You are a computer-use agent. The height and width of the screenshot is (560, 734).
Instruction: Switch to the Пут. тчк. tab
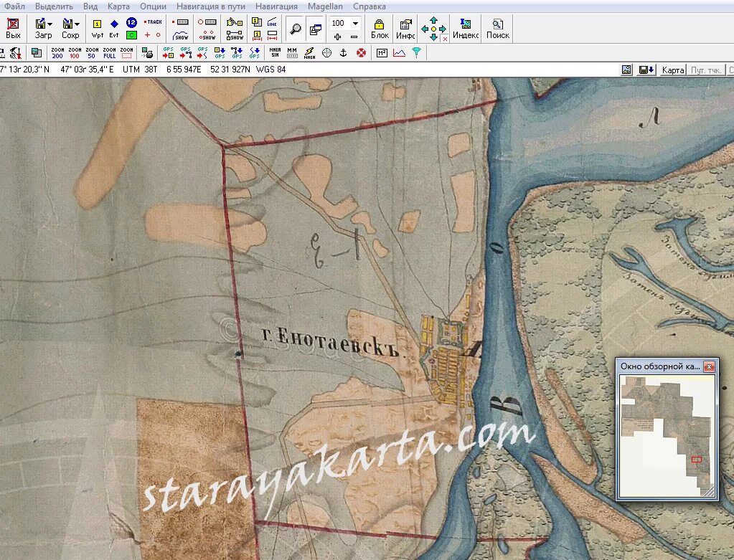coord(705,70)
